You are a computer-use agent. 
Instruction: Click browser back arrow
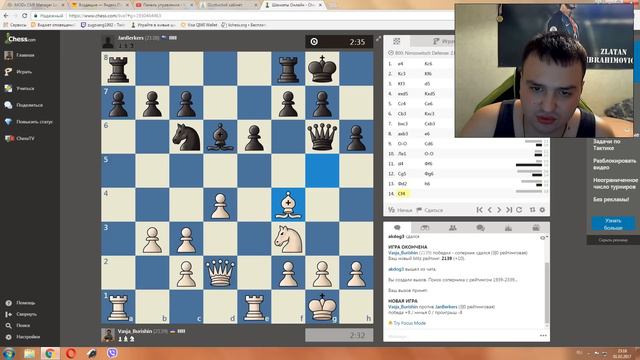pyautogui.click(x=6, y=16)
